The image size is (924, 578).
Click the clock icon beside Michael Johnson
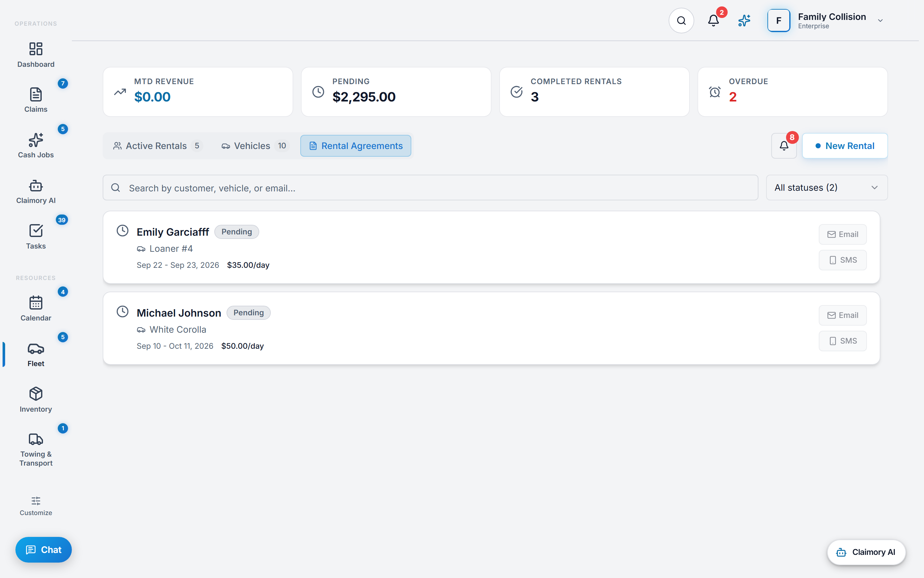pos(123,311)
